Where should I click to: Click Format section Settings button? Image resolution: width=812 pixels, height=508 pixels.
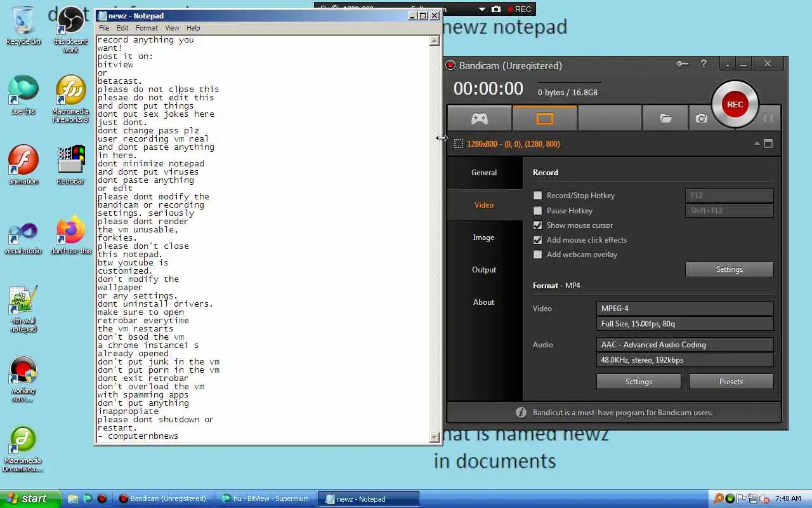(639, 382)
